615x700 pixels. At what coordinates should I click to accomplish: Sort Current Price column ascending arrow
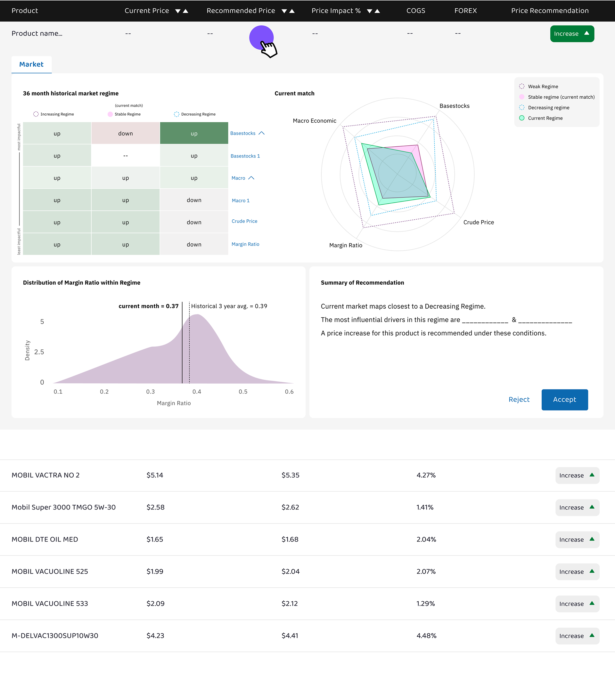(x=186, y=11)
